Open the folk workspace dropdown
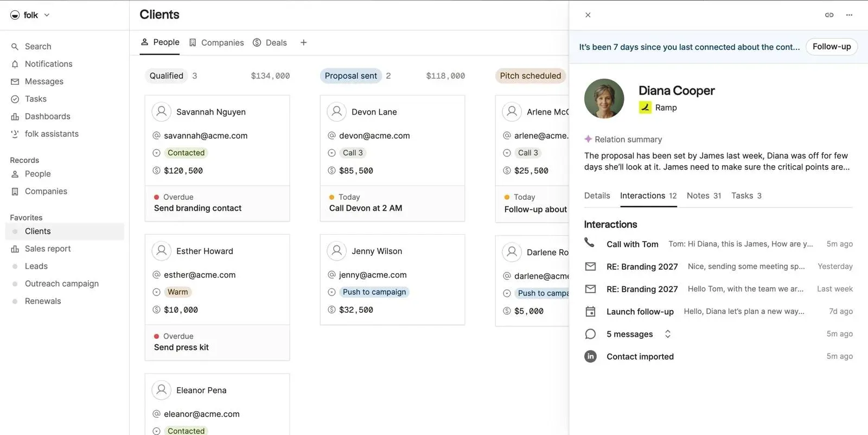 (30, 15)
